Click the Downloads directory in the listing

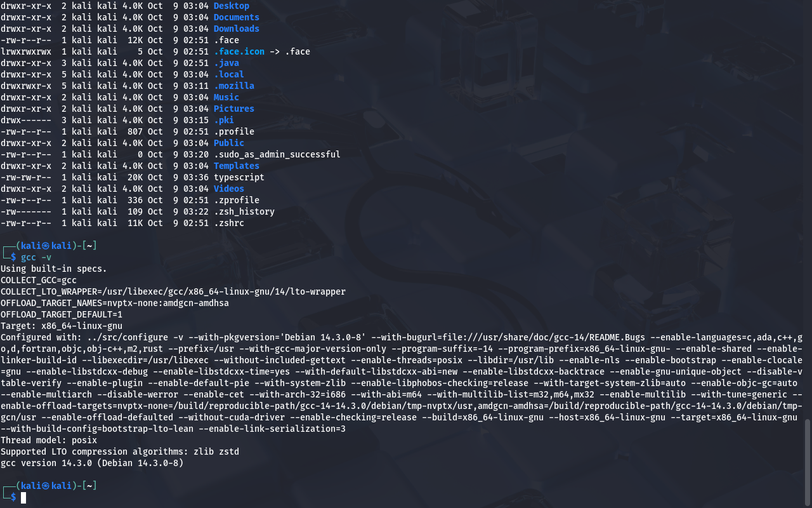[x=236, y=29]
